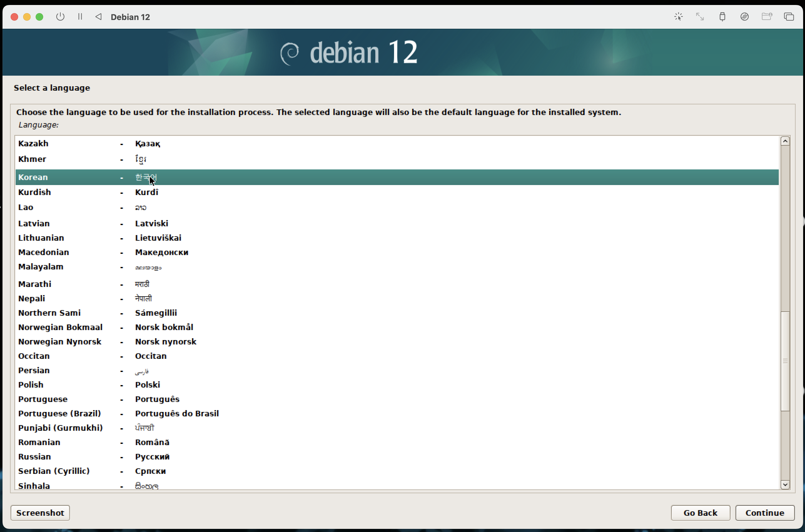The image size is (805, 532).
Task: Click the Screenshot button
Action: click(40, 513)
